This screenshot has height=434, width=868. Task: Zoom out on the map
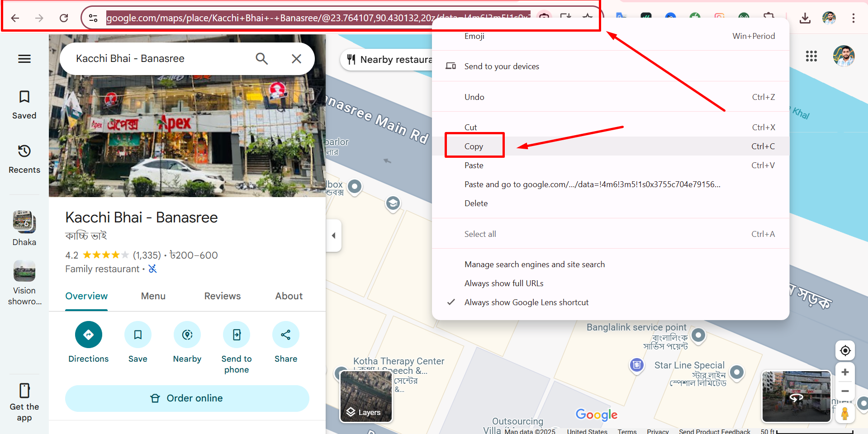tap(845, 391)
